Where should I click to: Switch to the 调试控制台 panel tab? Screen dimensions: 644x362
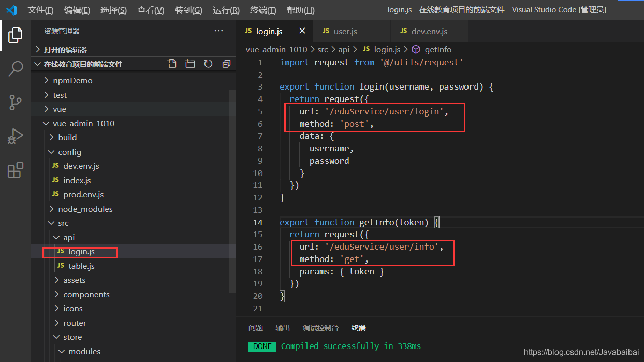[x=320, y=328]
